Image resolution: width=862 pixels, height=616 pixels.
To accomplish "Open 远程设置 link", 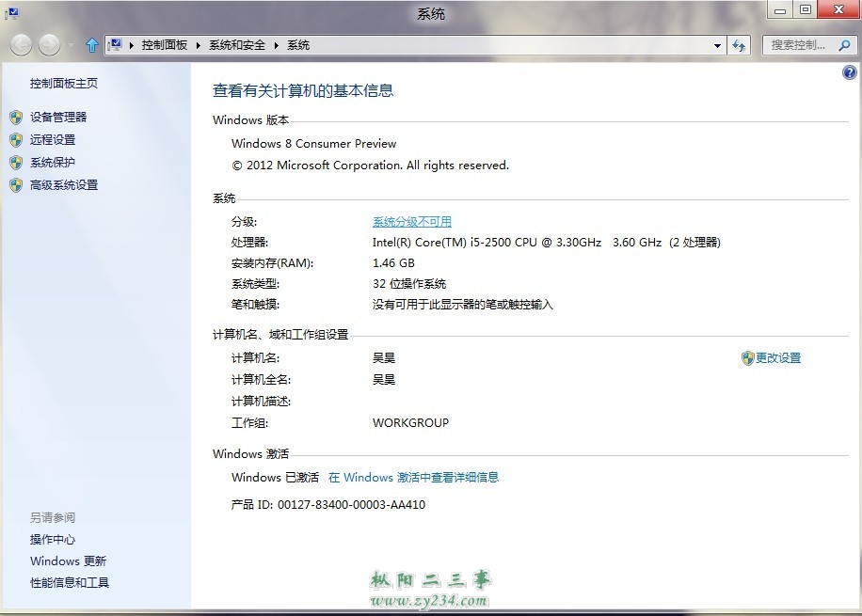I will tap(52, 139).
